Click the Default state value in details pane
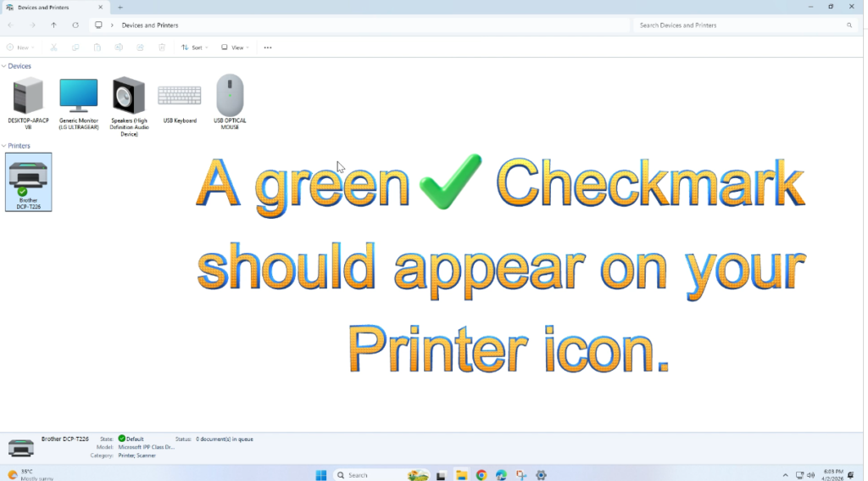The height and width of the screenshot is (481, 868). [x=131, y=439]
